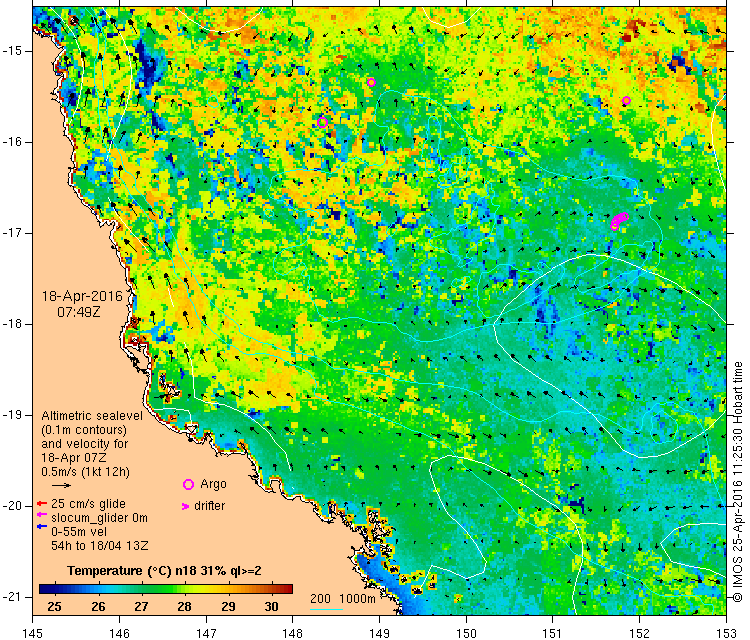Click the '200 1000m' isobath label
Screen dimensions: 750x640
click(342, 598)
